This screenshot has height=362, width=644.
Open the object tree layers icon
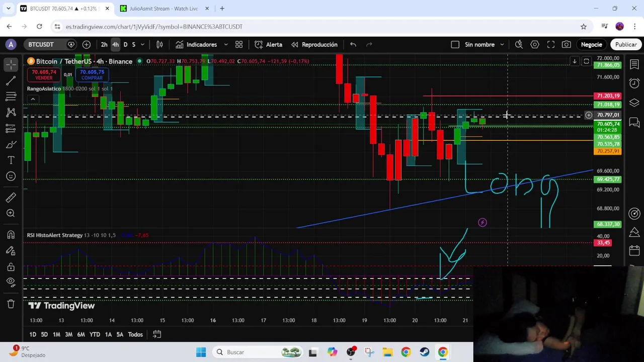(x=634, y=103)
